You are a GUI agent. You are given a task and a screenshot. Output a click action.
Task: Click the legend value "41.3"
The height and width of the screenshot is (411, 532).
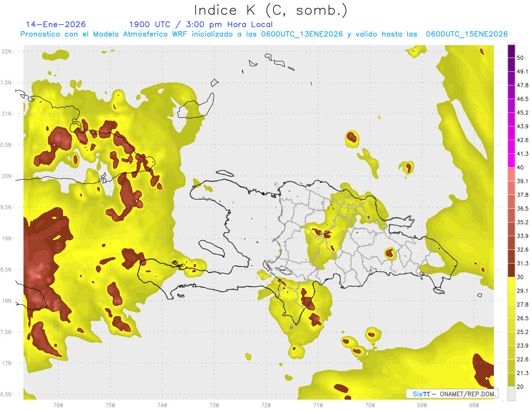[523, 154]
